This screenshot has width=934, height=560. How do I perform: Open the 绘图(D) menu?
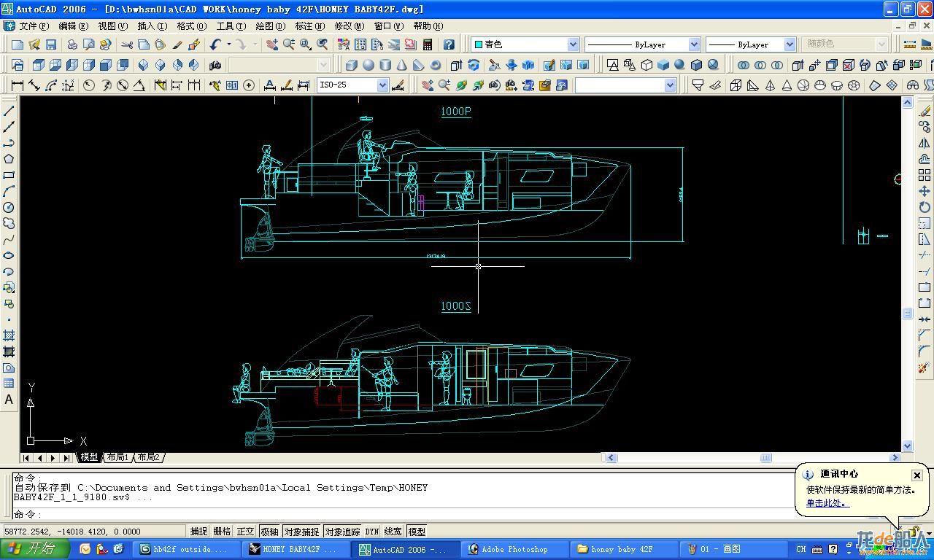pyautogui.click(x=271, y=26)
